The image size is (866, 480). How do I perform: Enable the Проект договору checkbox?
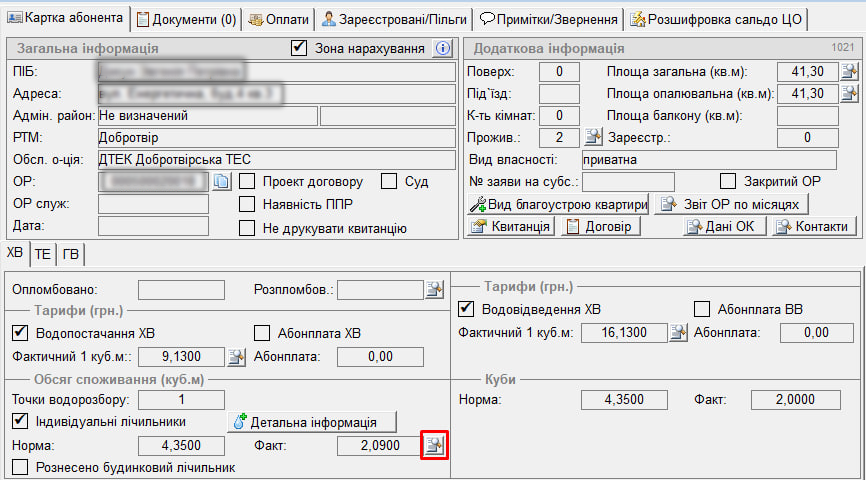247,182
